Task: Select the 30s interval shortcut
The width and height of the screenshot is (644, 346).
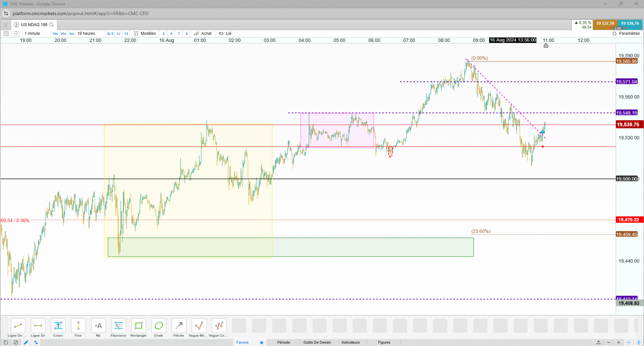Action: (x=63, y=34)
